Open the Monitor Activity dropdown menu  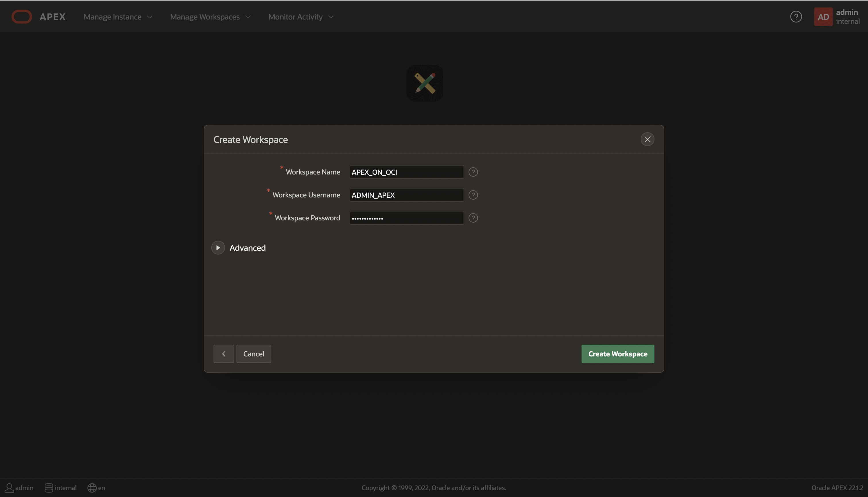[301, 17]
